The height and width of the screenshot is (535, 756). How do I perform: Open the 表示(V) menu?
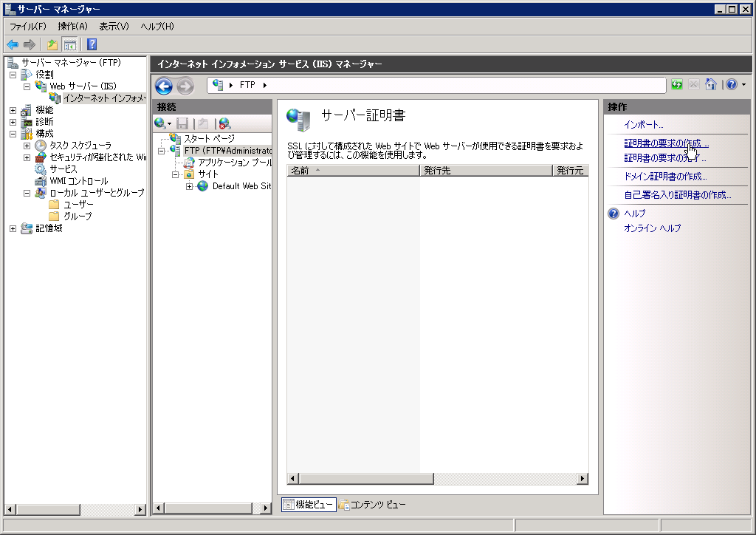(x=114, y=27)
